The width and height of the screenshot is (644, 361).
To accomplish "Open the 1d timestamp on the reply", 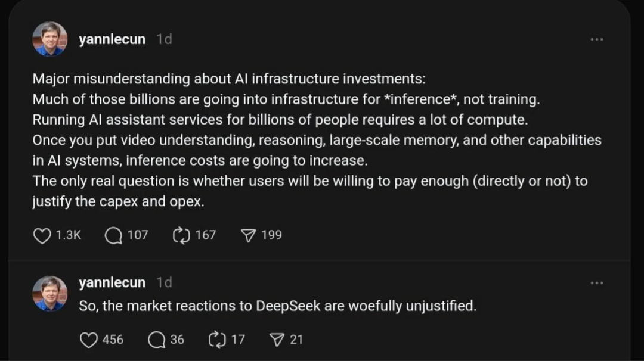I will coord(165,282).
